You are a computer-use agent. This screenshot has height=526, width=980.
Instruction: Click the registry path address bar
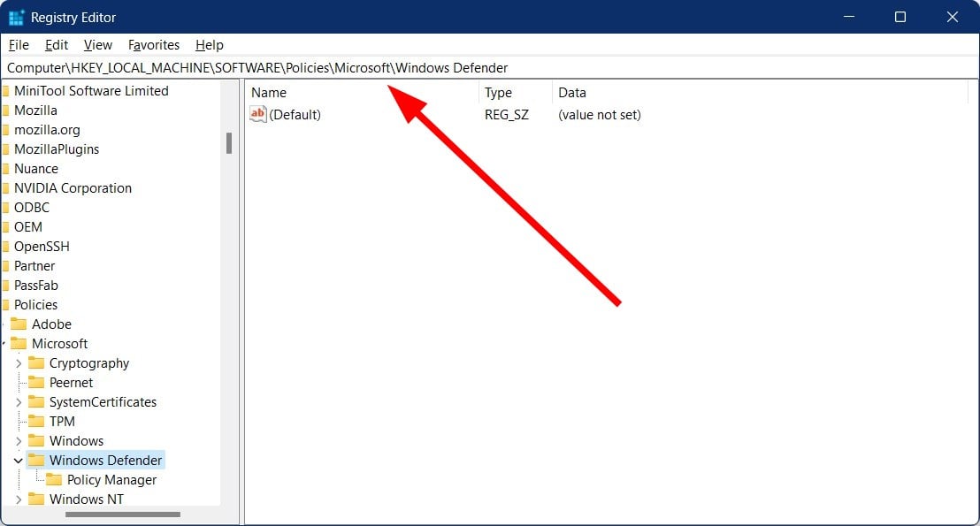354,67
